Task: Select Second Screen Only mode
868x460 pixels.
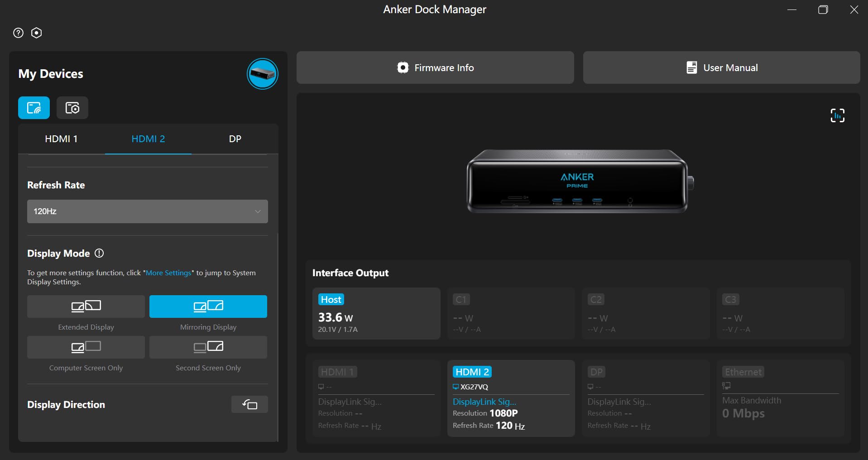Action: coord(208,347)
